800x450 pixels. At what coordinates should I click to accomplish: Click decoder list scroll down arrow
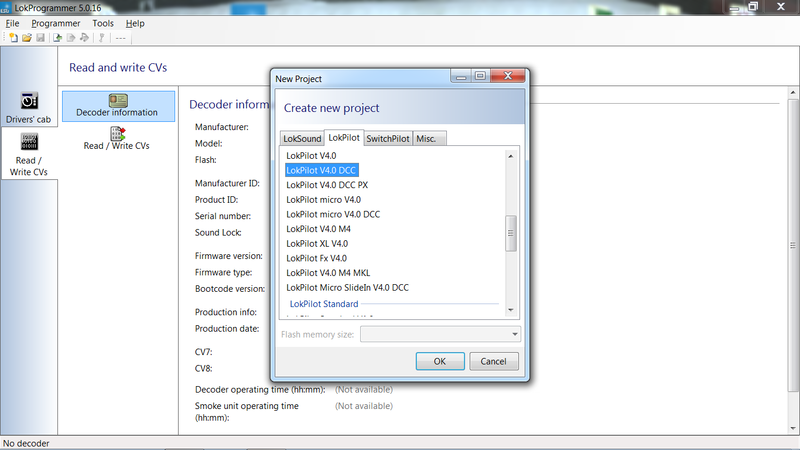point(511,310)
